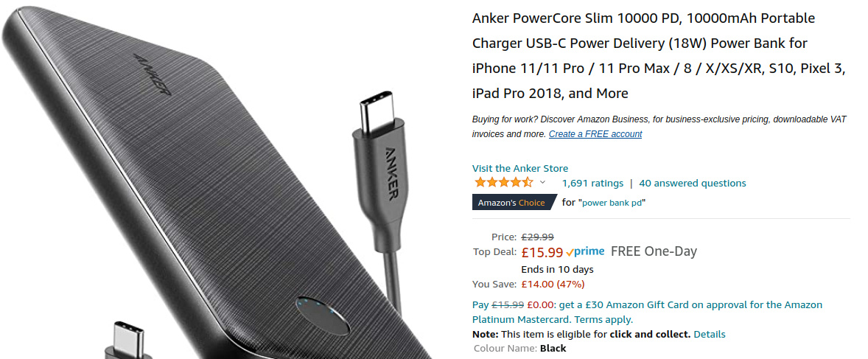The height and width of the screenshot is (359, 868).
Task: Visit the Anker Store link
Action: (x=519, y=168)
